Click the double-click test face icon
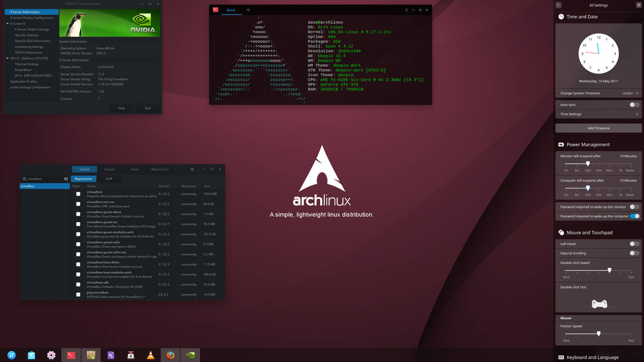Screen dimensions: 644x362 pos(599,304)
